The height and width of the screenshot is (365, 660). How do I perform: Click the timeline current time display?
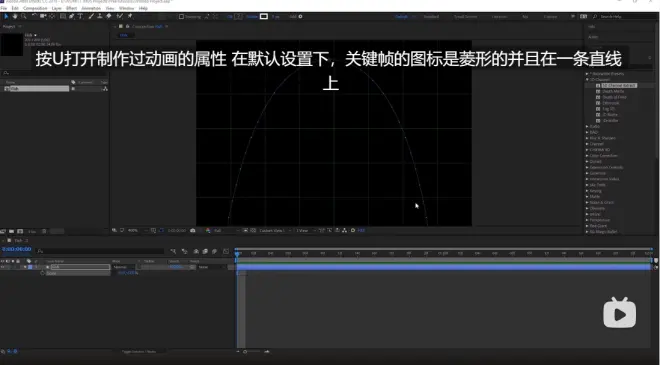[16, 249]
